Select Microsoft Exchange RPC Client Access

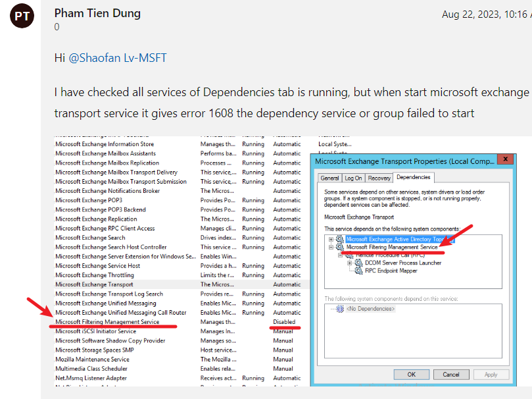click(x=105, y=228)
